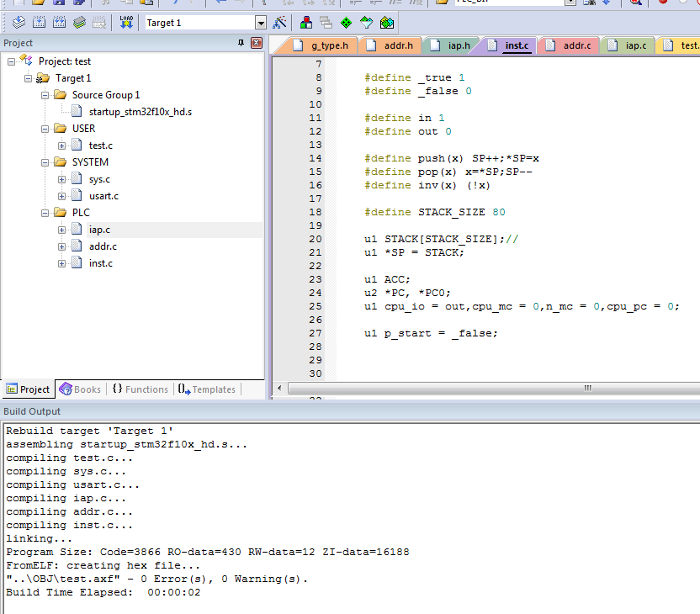Collapse the Project: test root node

click(11, 61)
